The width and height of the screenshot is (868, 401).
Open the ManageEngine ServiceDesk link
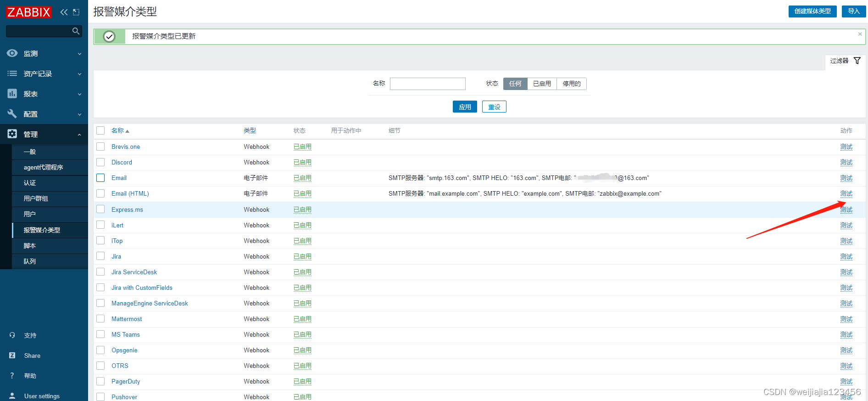pos(150,303)
